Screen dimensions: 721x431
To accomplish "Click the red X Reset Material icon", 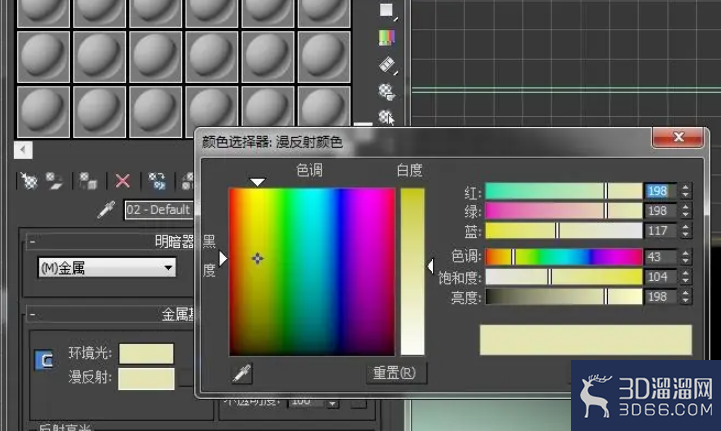I will (122, 181).
